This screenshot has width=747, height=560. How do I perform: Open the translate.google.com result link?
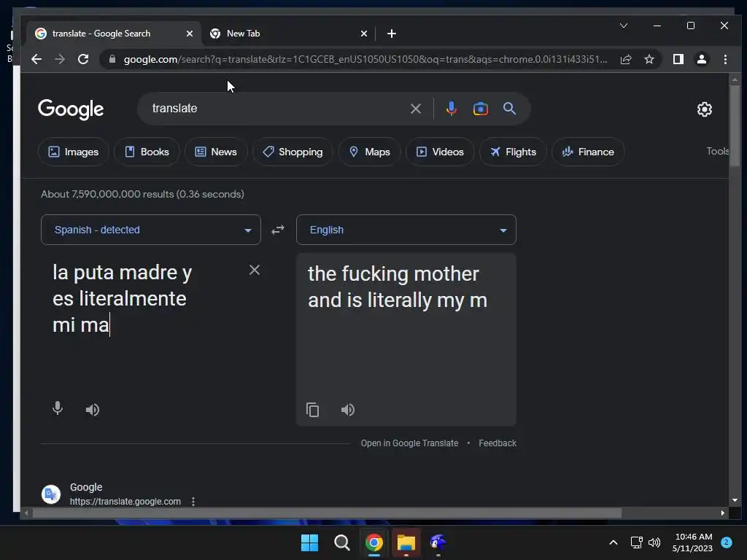click(x=125, y=502)
